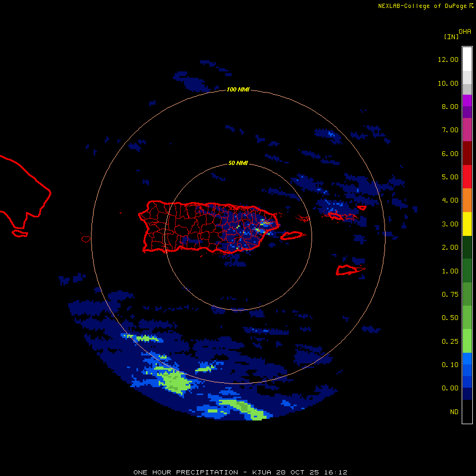The height and width of the screenshot is (476, 476).
Task: Pick the yellow swatch beside 3.00
Action: tap(467, 224)
